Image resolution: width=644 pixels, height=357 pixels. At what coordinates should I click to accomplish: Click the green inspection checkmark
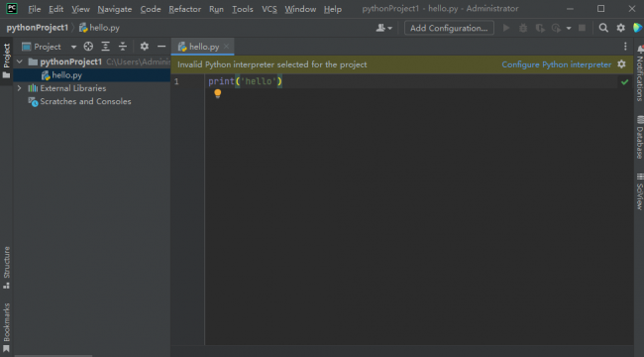[x=625, y=82]
